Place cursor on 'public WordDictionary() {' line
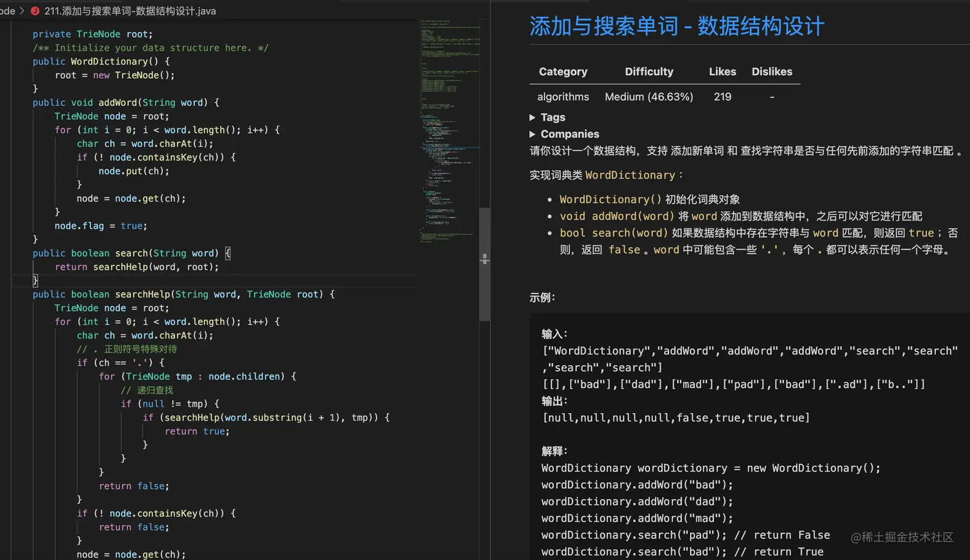This screenshot has width=970, height=560. pyautogui.click(x=101, y=62)
